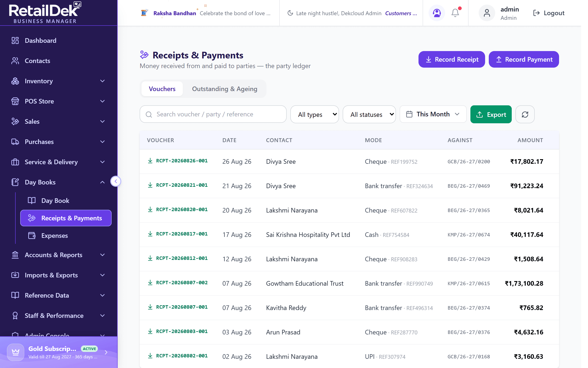Expand the POS Store menu

coord(59,101)
